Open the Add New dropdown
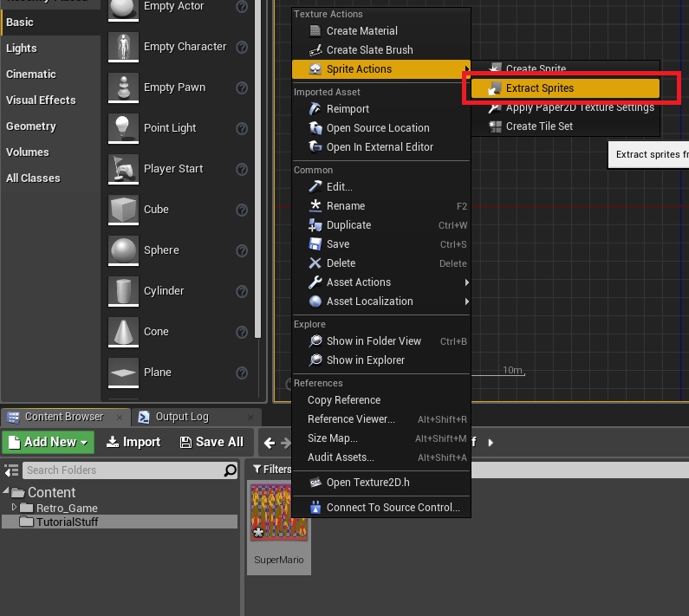This screenshot has width=689, height=616. point(49,442)
